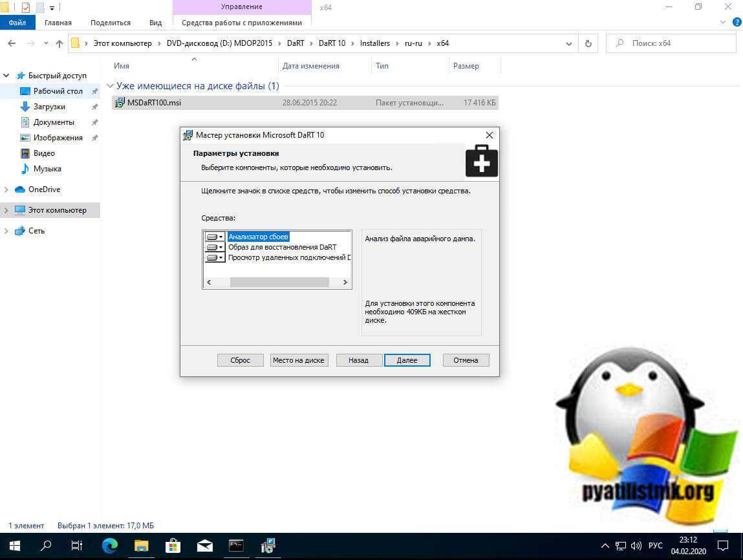The height and width of the screenshot is (560, 743).
Task: Open the Анализатор сбоев install option dropdown
Action: [215, 237]
